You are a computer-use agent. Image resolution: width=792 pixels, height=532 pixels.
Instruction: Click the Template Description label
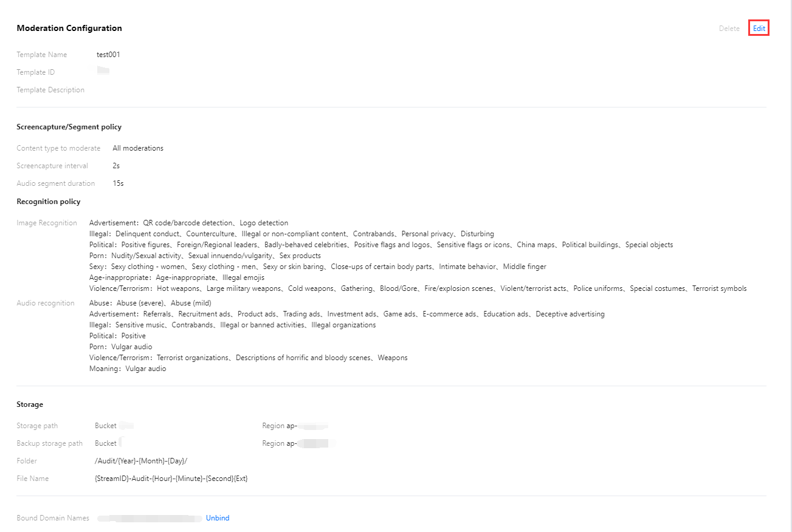(x=50, y=90)
